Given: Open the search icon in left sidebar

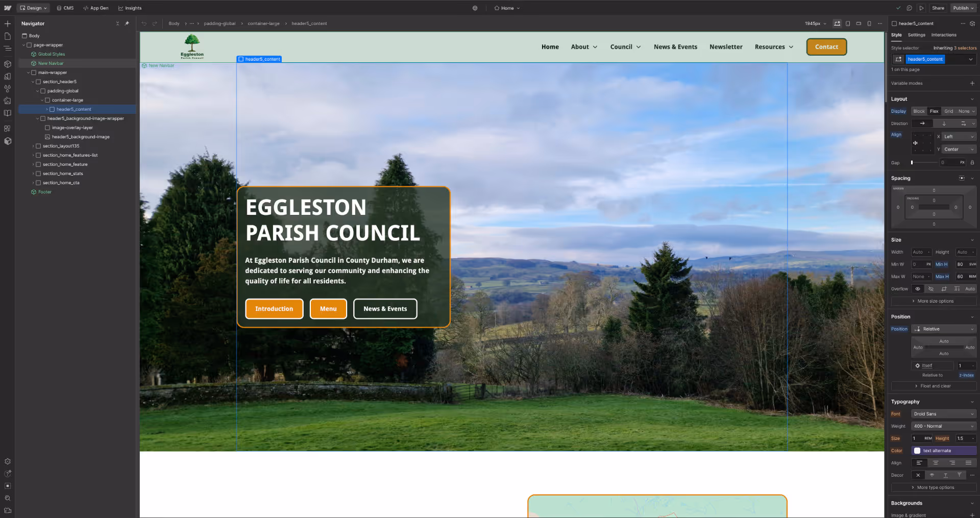Looking at the screenshot, I should (x=7, y=498).
